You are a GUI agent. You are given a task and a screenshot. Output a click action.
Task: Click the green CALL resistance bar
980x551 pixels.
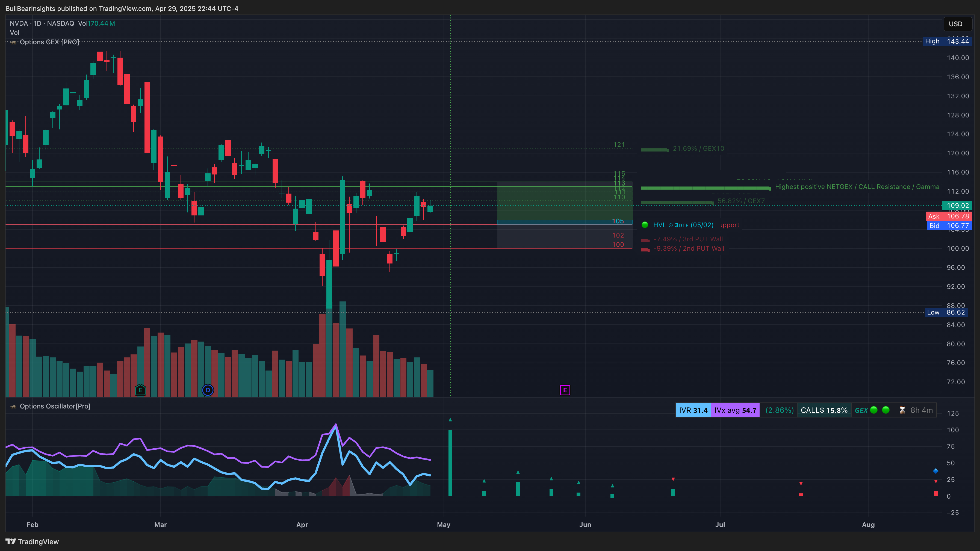[706, 188]
